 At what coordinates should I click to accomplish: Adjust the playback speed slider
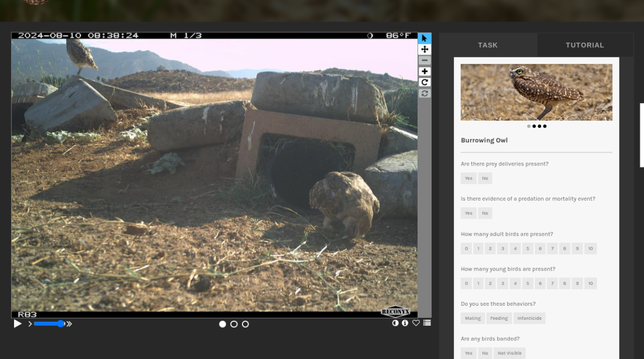pos(49,324)
